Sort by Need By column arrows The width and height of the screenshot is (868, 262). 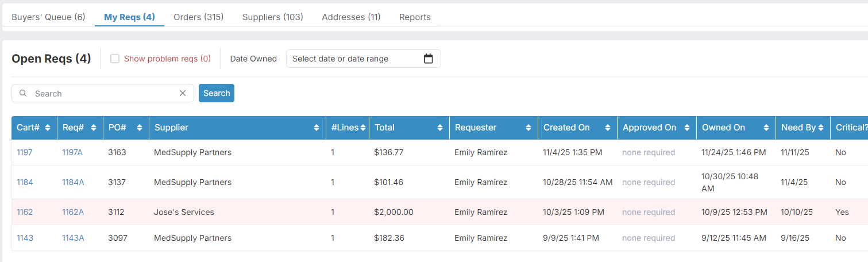click(x=821, y=128)
